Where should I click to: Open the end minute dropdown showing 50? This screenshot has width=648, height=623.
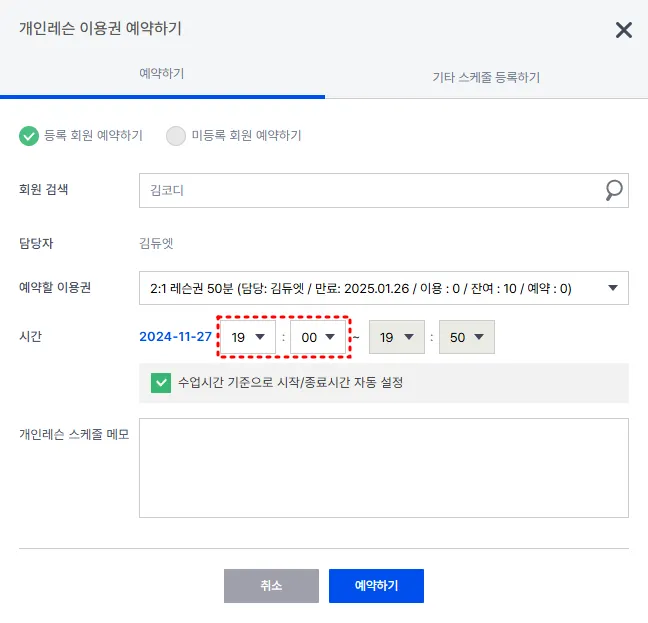tap(467, 337)
